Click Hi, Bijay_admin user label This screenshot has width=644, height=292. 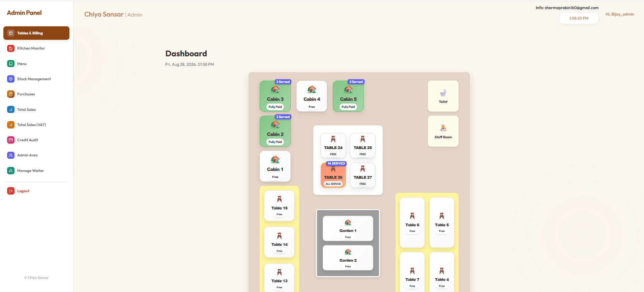tap(620, 14)
